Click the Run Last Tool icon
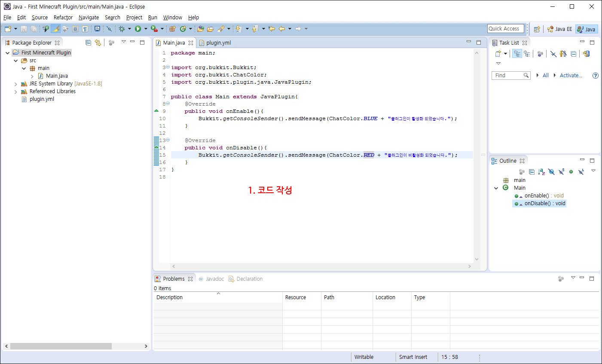The height and width of the screenshot is (364, 602). 154,29
